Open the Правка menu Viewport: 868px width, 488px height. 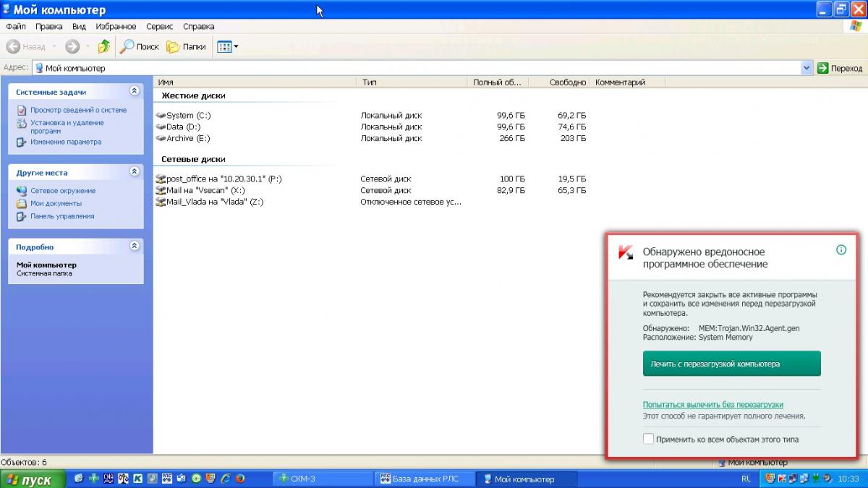pos(48,27)
